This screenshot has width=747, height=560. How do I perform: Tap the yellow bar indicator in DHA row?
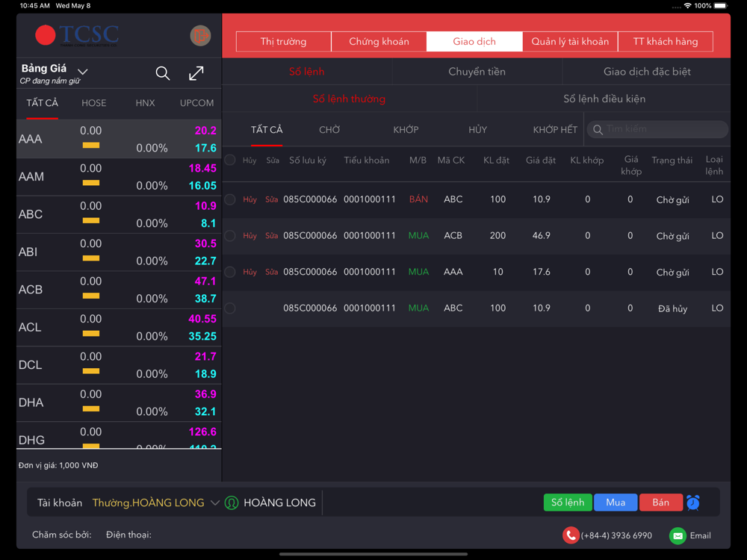click(x=91, y=408)
